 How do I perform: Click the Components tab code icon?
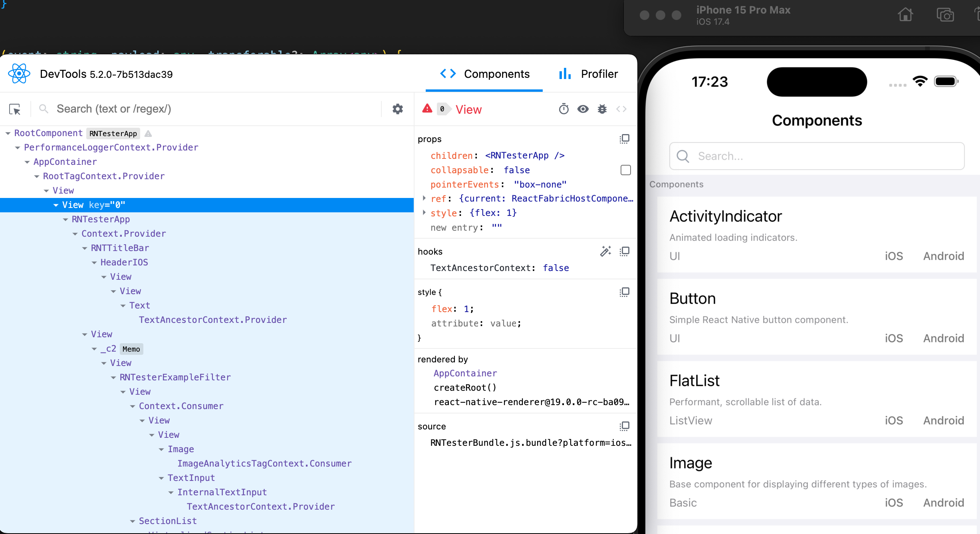(x=448, y=73)
